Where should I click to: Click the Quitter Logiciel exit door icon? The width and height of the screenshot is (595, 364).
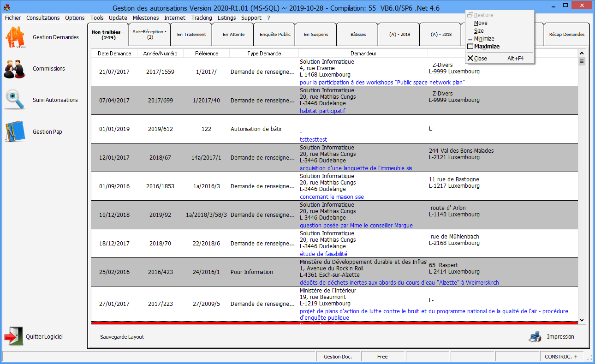click(13, 336)
